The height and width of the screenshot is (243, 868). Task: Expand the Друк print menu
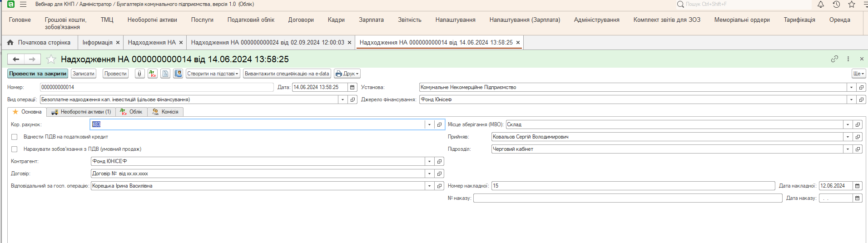(x=347, y=74)
